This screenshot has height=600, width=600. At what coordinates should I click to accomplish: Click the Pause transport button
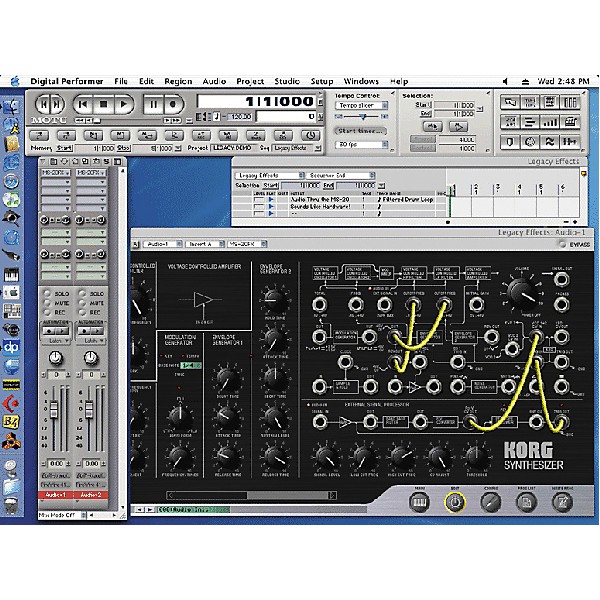153,104
